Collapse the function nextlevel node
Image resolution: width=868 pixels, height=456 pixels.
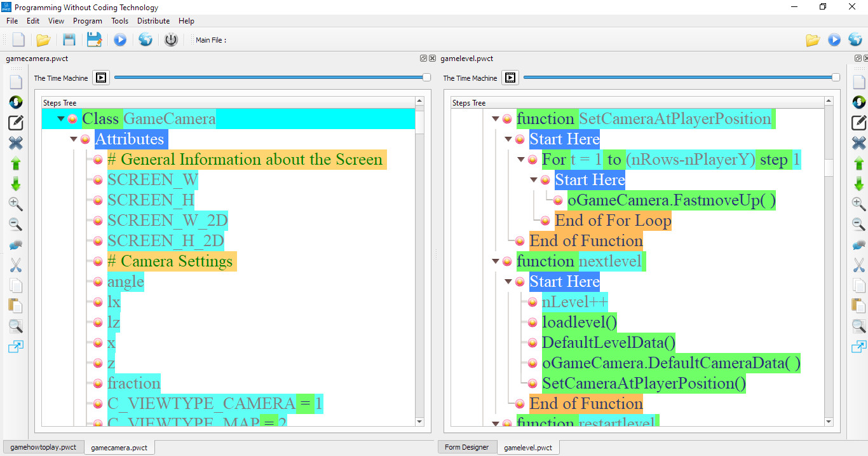(x=495, y=261)
